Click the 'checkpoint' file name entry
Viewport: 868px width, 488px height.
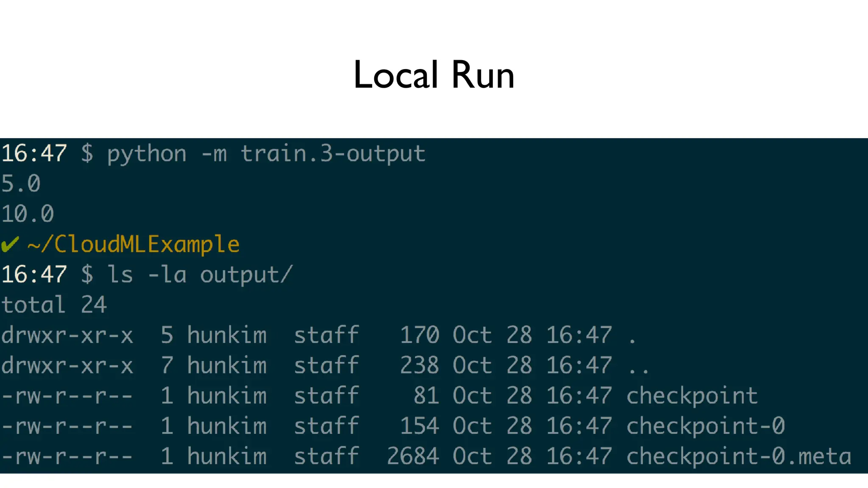click(692, 396)
